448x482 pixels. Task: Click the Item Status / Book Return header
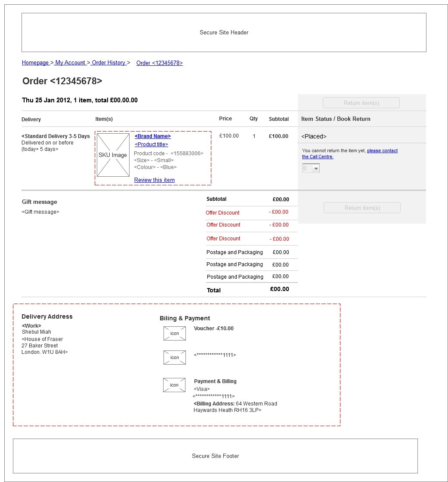coord(336,119)
